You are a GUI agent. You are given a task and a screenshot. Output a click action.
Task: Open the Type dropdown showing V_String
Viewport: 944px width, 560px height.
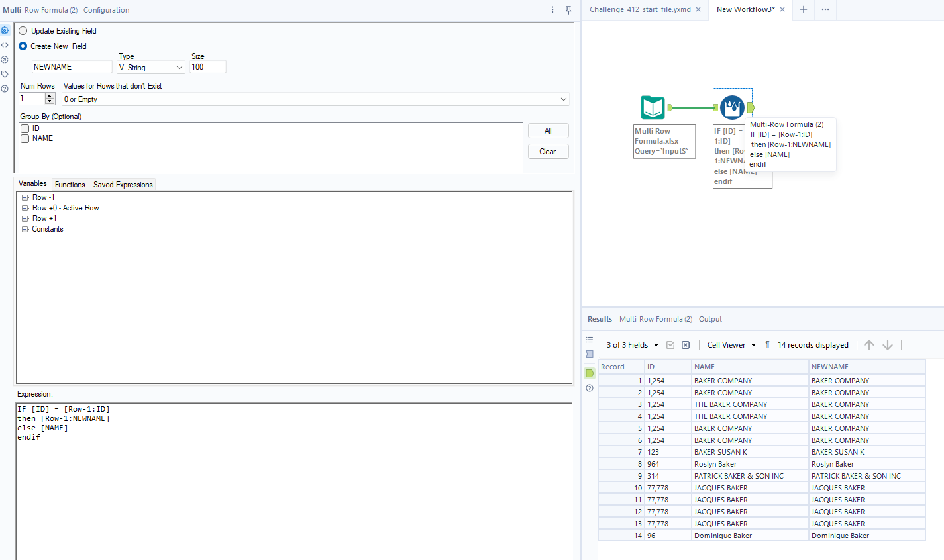coord(179,67)
